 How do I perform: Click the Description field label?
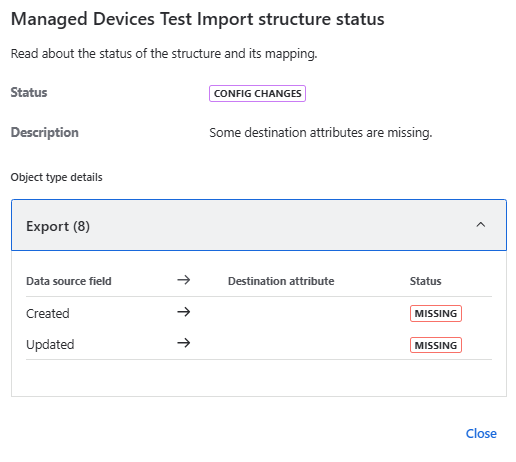pyautogui.click(x=45, y=133)
